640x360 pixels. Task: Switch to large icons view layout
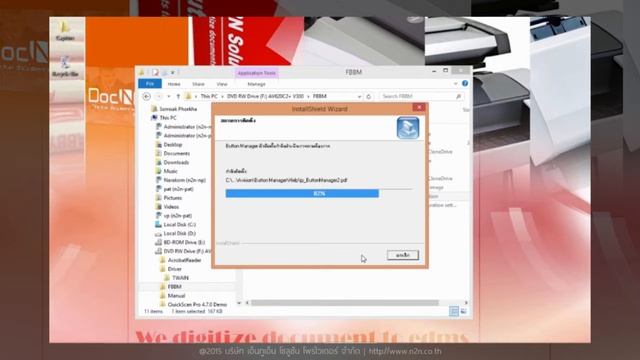(x=464, y=311)
